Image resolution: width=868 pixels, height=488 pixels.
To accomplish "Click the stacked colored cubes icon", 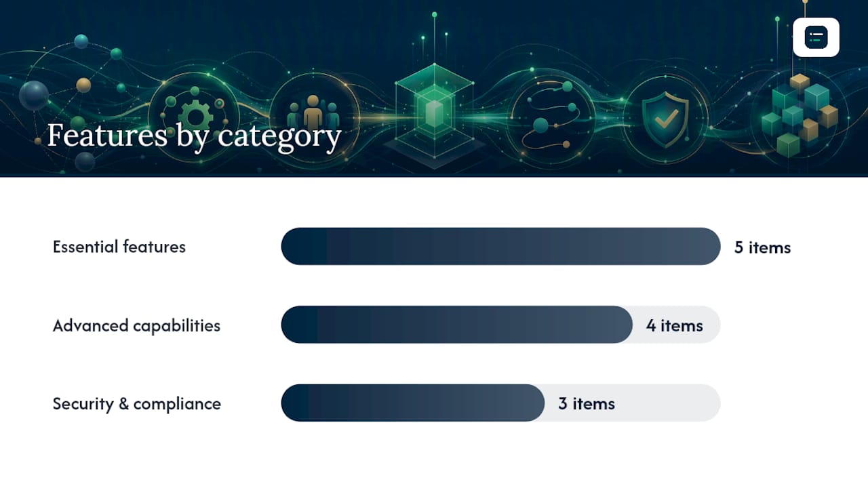I will point(800,114).
